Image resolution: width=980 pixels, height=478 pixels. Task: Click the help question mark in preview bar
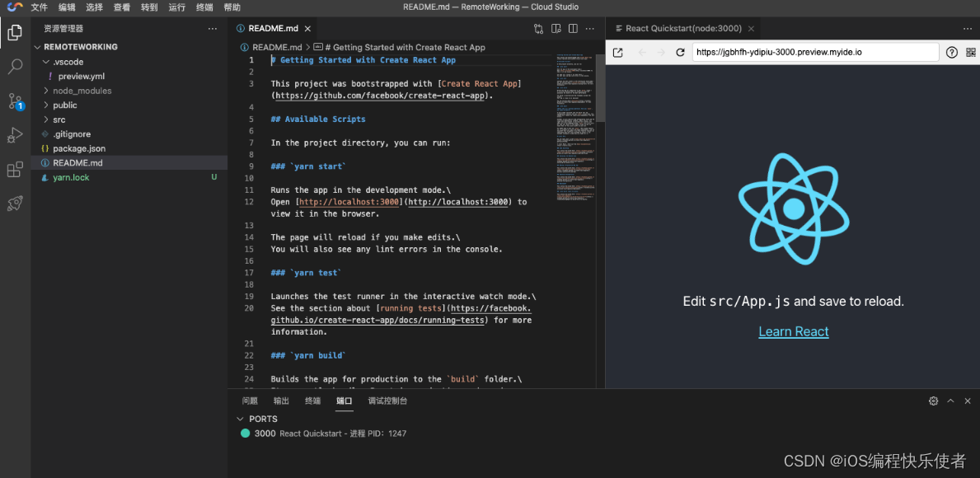coord(951,53)
